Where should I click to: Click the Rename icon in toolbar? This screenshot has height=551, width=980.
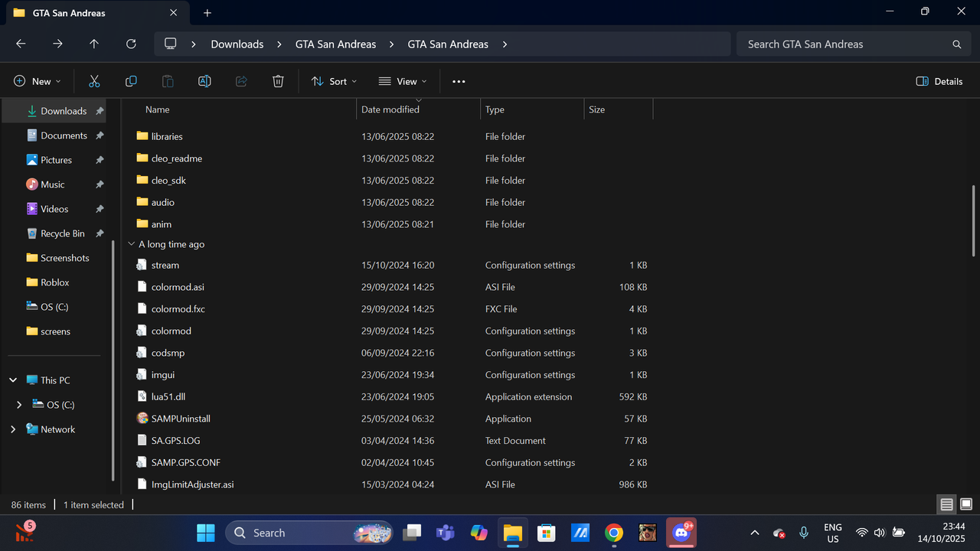click(x=204, y=81)
